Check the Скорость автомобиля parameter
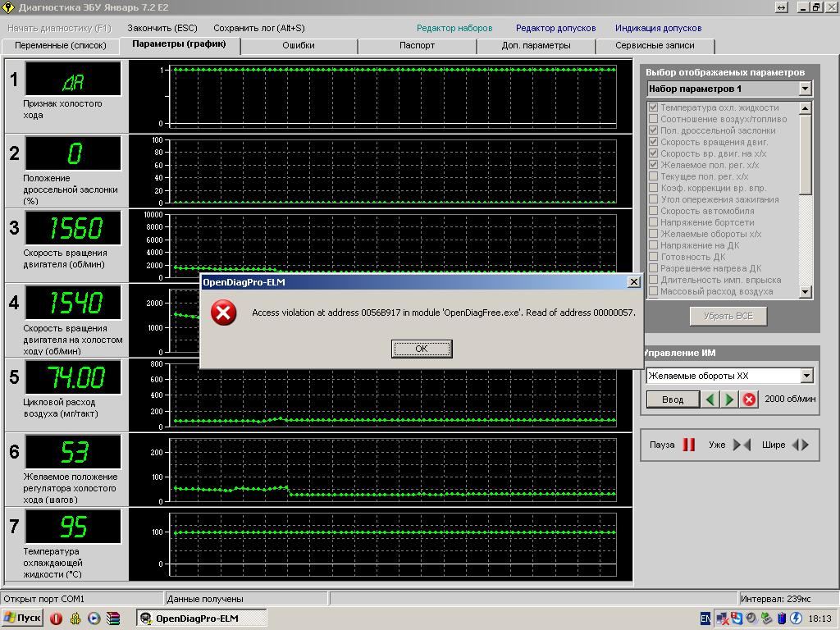840x630 pixels. click(654, 211)
